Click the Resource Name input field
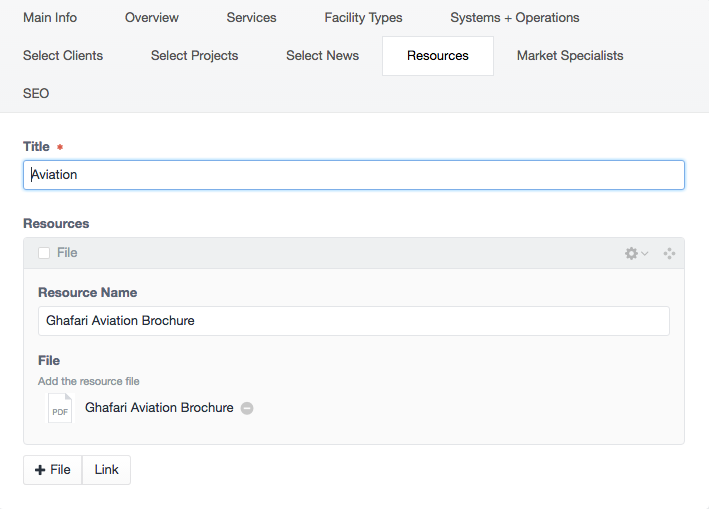 [x=354, y=321]
